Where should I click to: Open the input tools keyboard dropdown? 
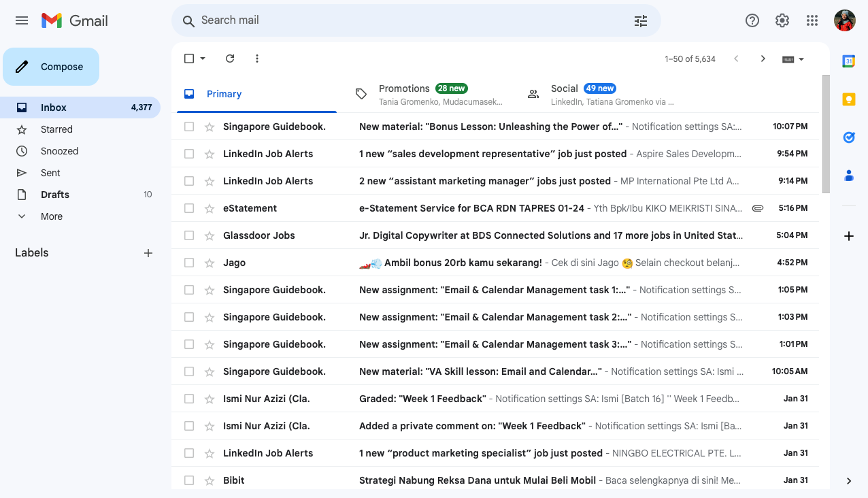[793, 59]
